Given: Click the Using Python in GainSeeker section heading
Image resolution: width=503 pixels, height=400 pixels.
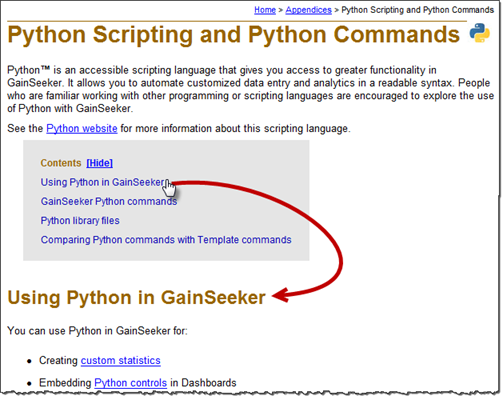Looking at the screenshot, I should click(136, 297).
